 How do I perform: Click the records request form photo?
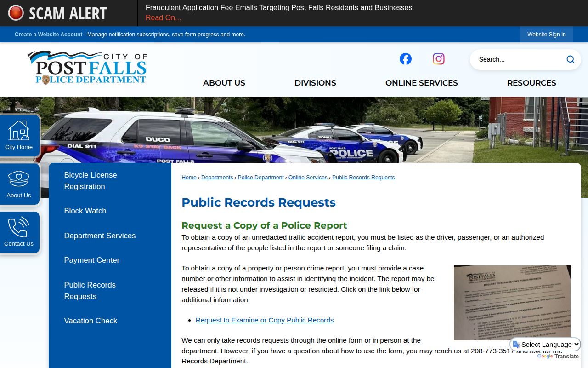[512, 303]
